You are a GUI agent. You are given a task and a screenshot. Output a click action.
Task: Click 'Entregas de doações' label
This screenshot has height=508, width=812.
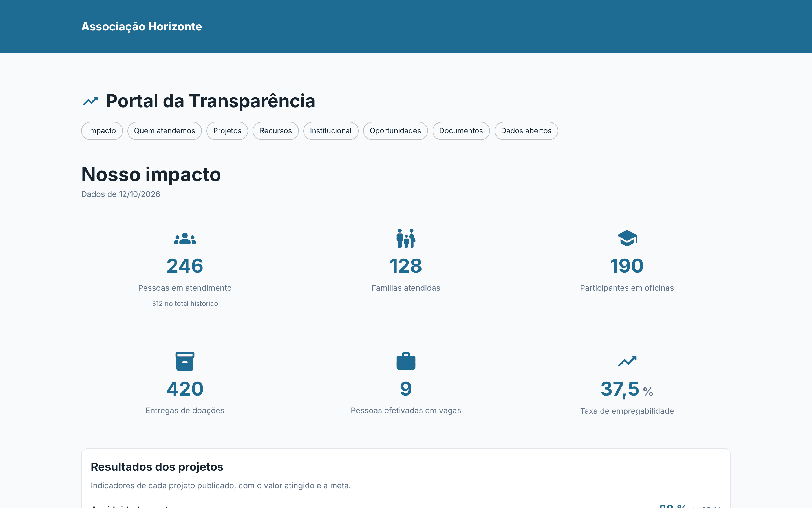[x=185, y=411]
